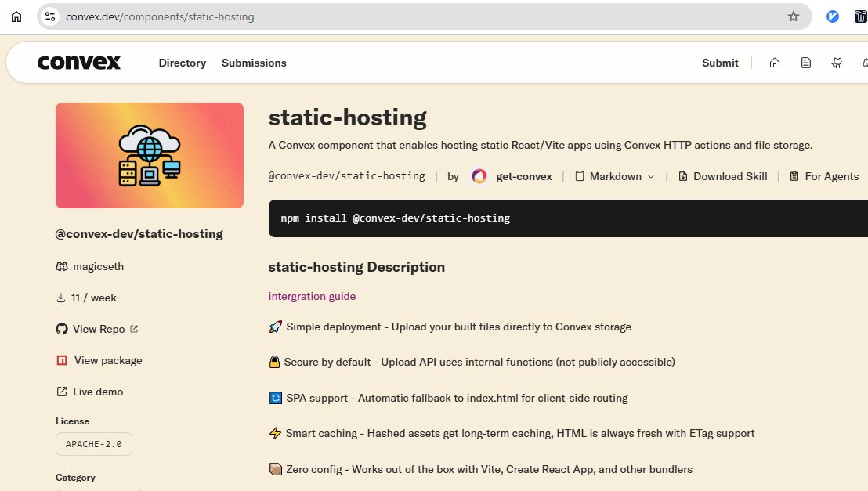Click the lightning emoji before Smart caching
Screen dimensions: 868x491
275,433
